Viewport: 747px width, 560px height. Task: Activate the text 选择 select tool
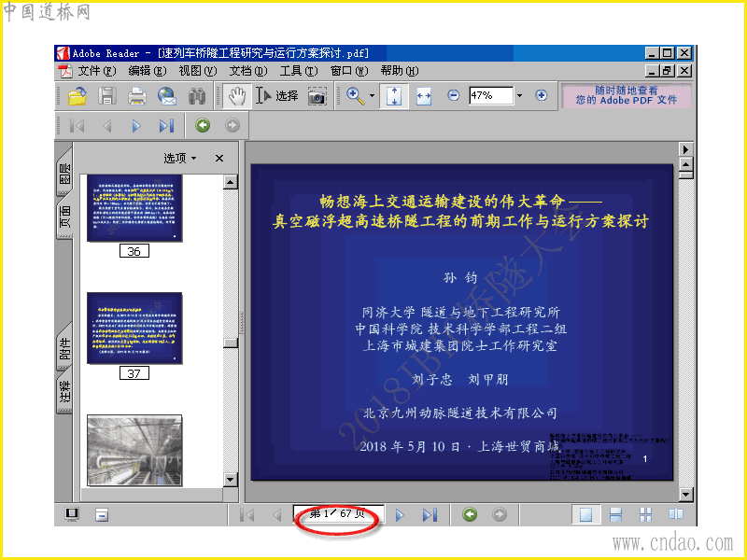tap(277, 96)
